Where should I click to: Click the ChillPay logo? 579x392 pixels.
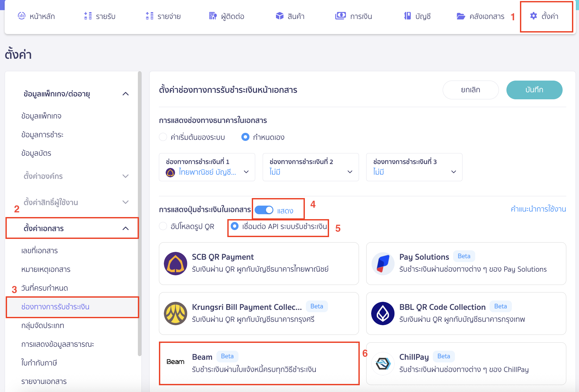click(x=383, y=363)
